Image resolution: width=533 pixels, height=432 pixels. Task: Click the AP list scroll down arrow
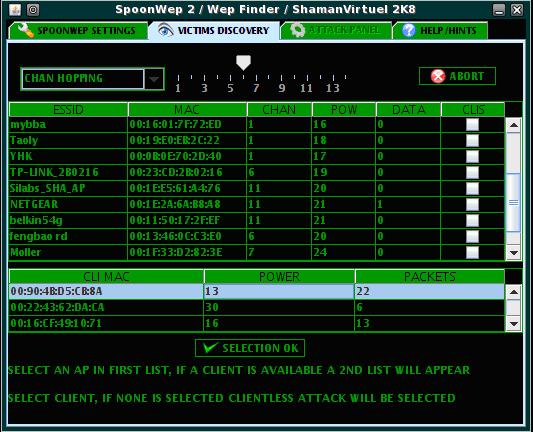point(514,253)
